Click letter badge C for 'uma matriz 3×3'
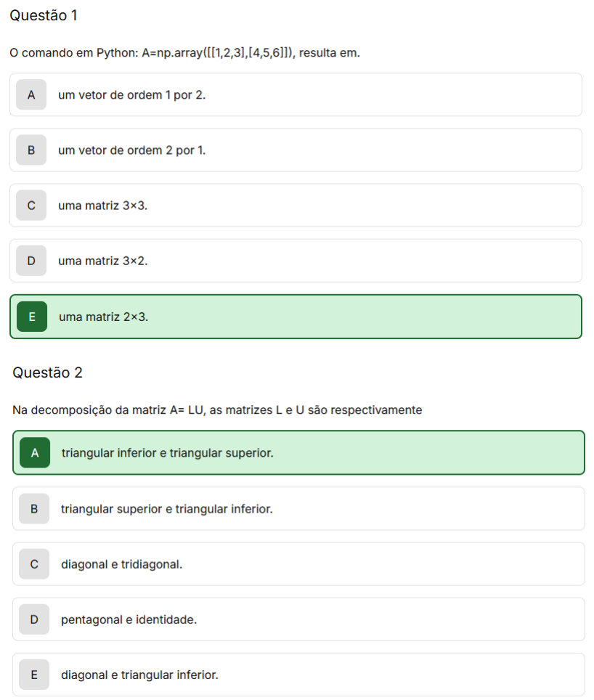Screen dimensions: 594x700 [x=31, y=205]
